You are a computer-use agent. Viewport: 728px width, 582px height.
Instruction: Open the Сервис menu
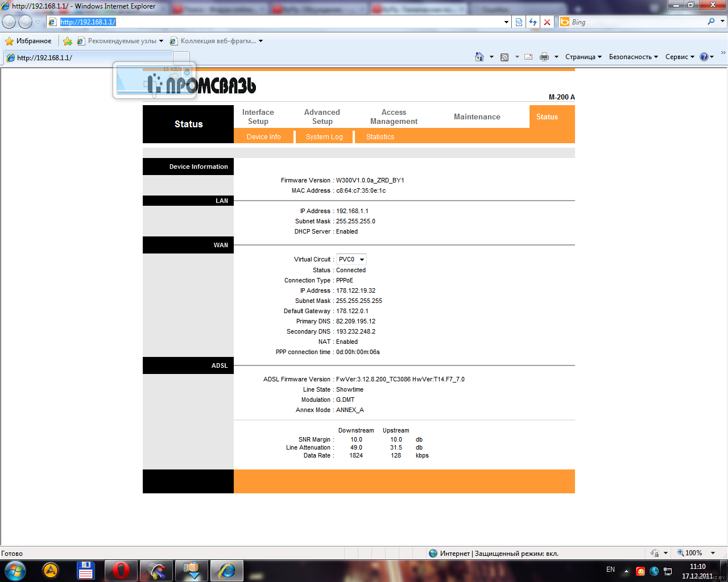(x=680, y=57)
